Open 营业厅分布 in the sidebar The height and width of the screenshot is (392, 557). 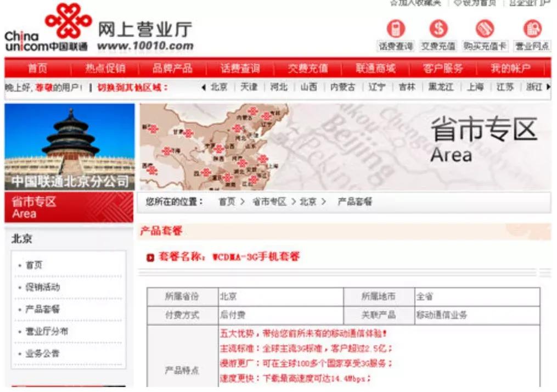pyautogui.click(x=47, y=332)
